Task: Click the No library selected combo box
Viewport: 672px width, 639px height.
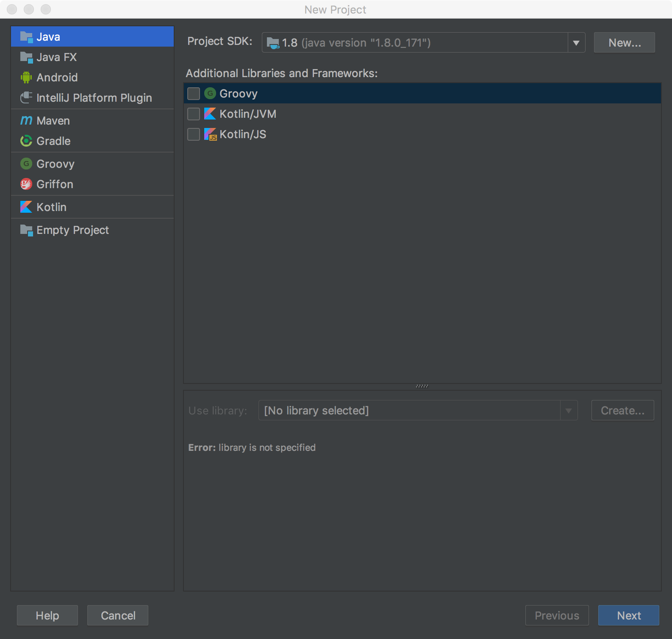Action: [x=418, y=411]
